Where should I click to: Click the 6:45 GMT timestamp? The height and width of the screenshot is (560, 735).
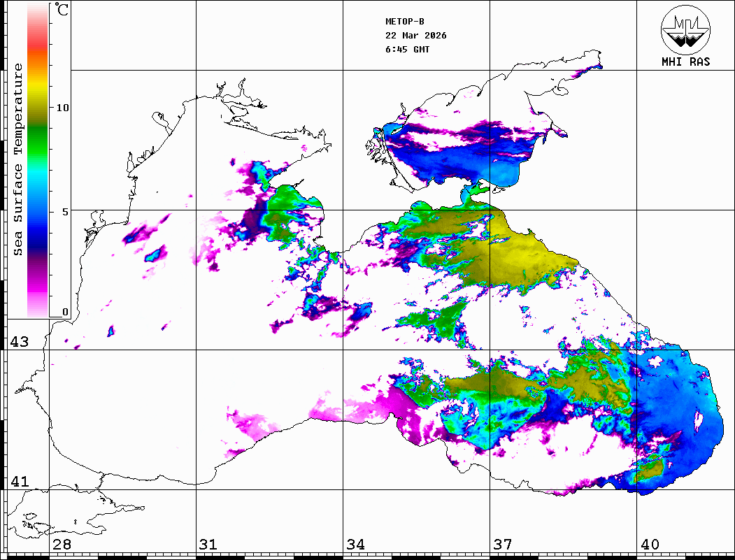coord(408,50)
